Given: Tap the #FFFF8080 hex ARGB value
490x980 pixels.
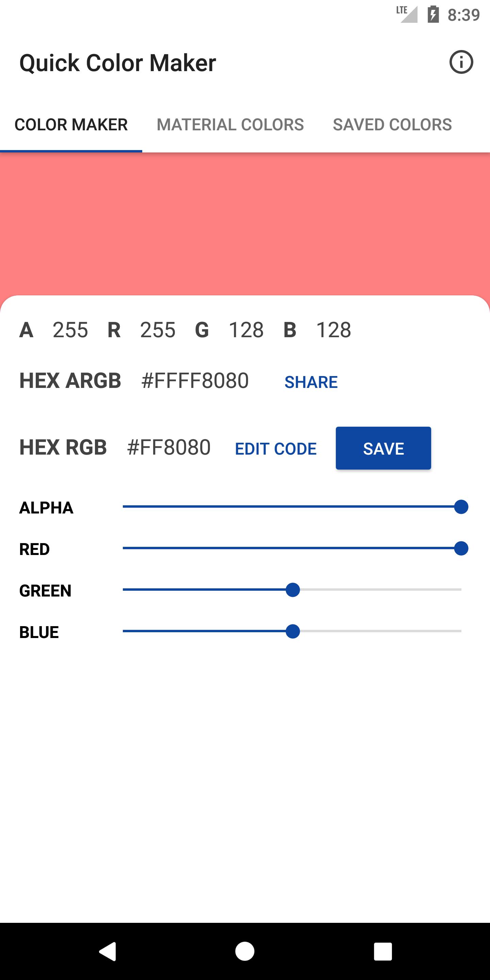Looking at the screenshot, I should [x=195, y=381].
